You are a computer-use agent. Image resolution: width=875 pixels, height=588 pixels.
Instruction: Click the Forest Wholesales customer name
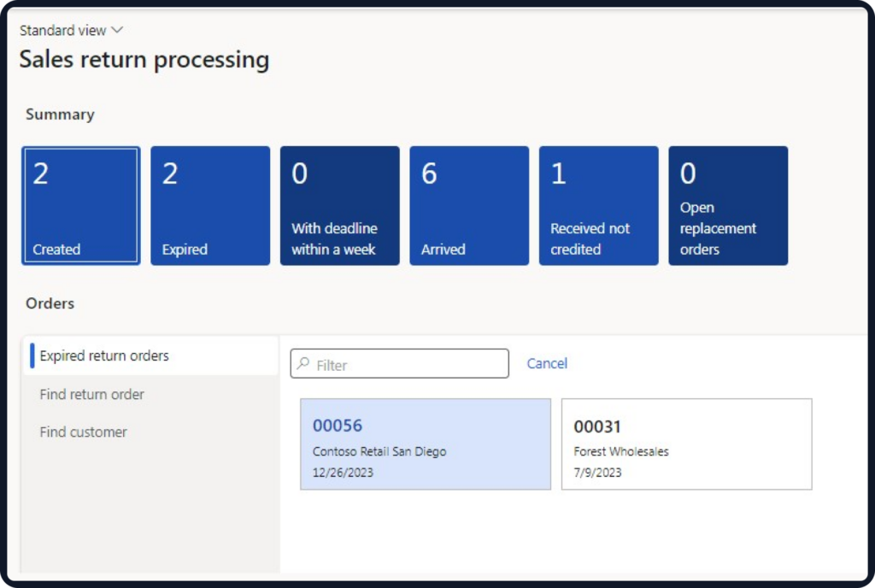(x=621, y=451)
